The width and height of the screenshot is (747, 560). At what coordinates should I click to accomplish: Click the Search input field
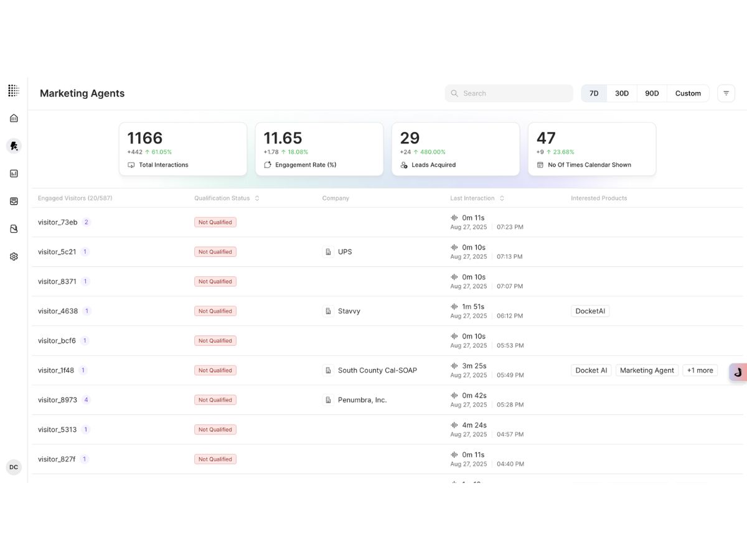point(509,93)
